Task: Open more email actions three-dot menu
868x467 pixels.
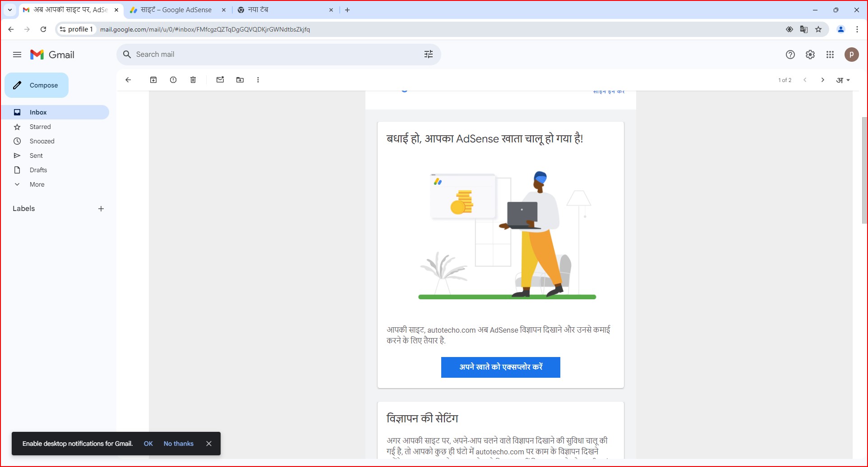Action: pyautogui.click(x=258, y=80)
